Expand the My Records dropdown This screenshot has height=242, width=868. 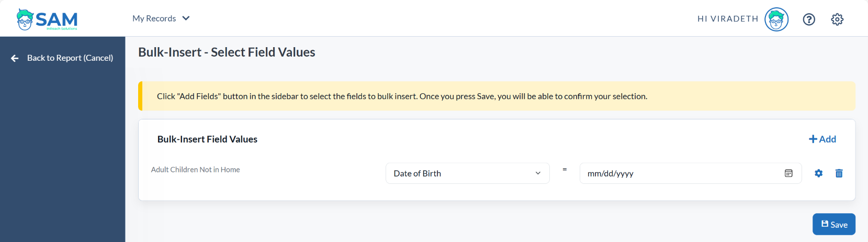[161, 18]
